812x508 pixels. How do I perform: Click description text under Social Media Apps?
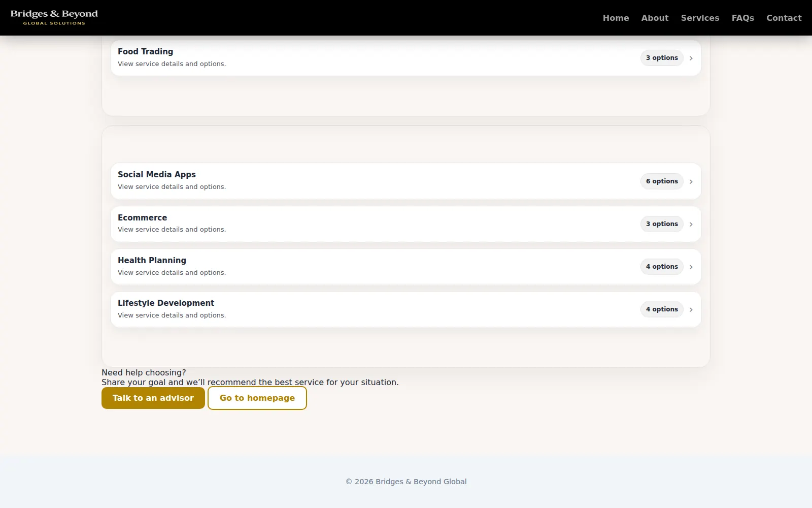172,187
